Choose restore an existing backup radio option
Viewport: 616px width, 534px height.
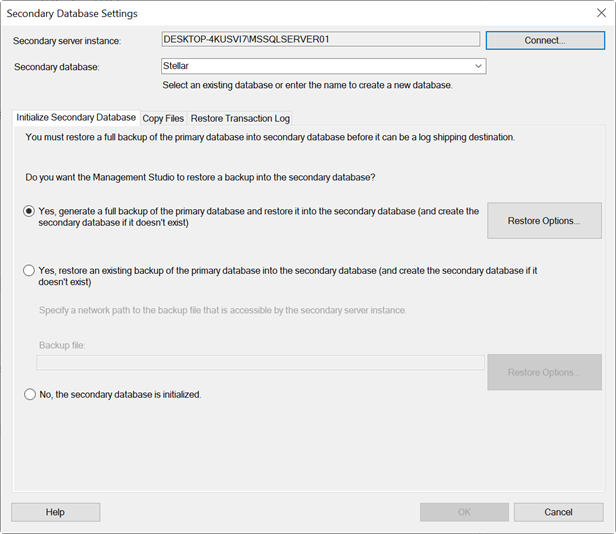[x=29, y=270]
